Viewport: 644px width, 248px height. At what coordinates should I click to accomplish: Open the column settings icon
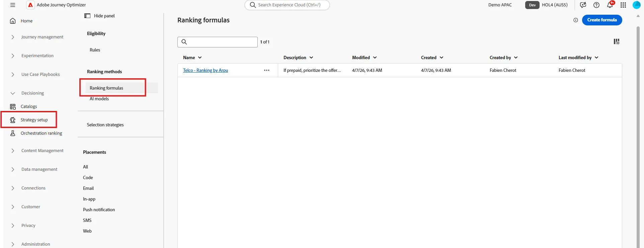(x=617, y=41)
